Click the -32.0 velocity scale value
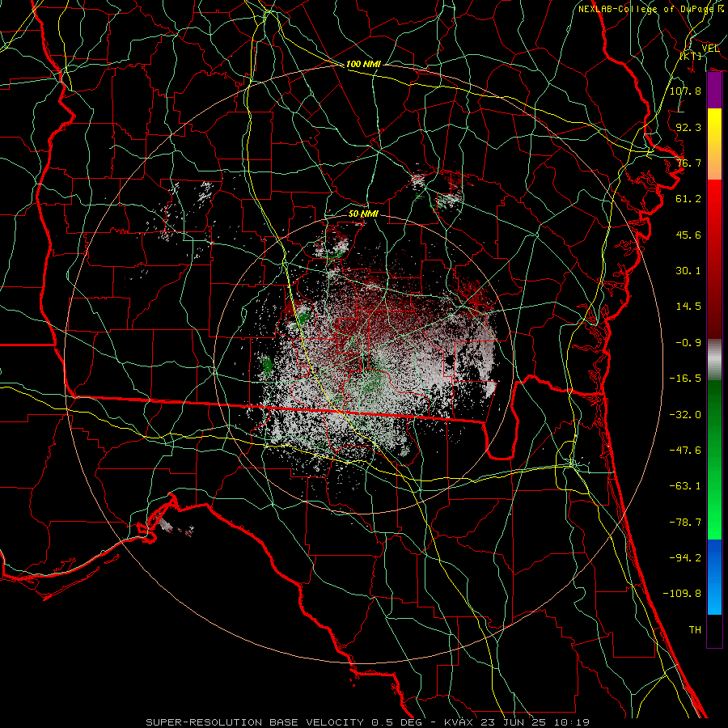This screenshot has height=728, width=728. [685, 415]
